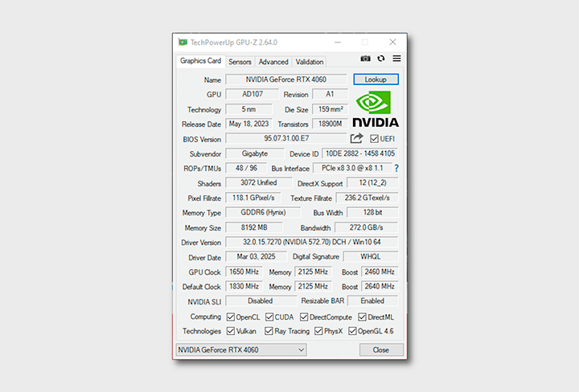The width and height of the screenshot is (579, 392).
Task: Toggle the Vulkan checkbox
Action: (231, 331)
